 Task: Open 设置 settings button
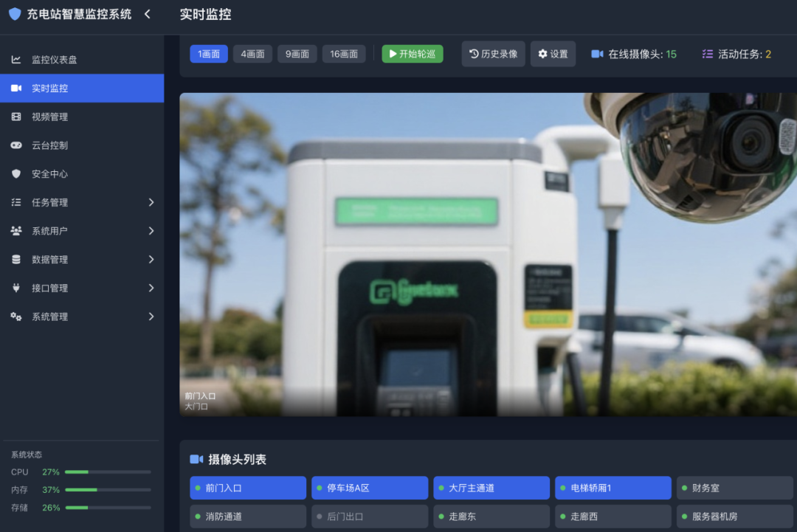553,54
